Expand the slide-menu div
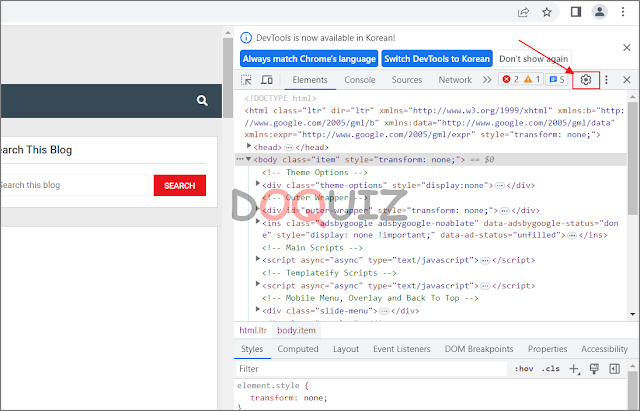The width and height of the screenshot is (640, 411). pos(258,309)
